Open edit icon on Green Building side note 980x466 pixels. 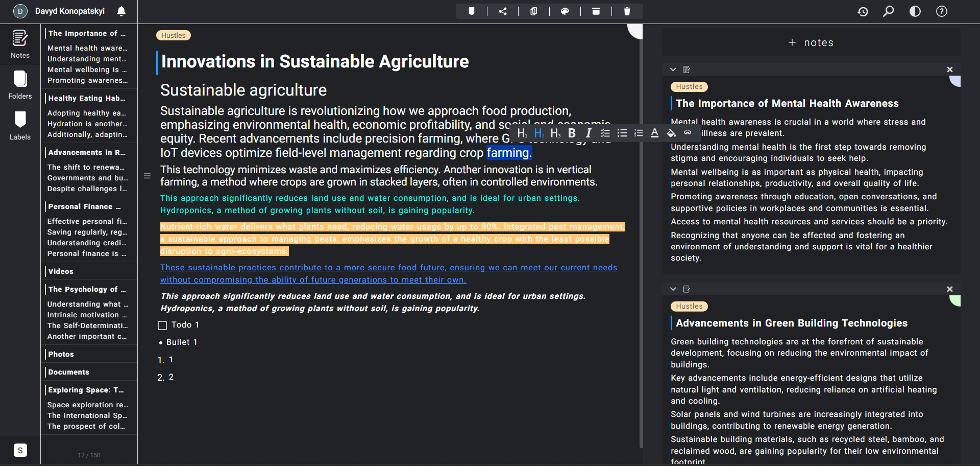pyautogui.click(x=687, y=289)
